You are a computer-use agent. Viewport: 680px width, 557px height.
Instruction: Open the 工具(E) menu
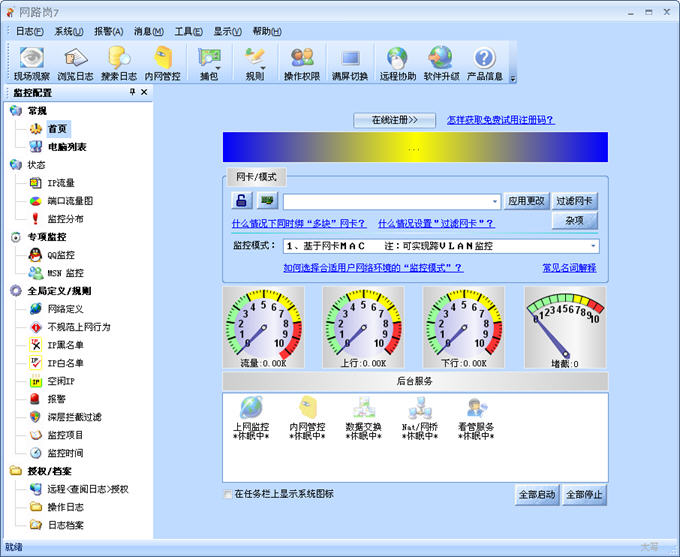188,31
